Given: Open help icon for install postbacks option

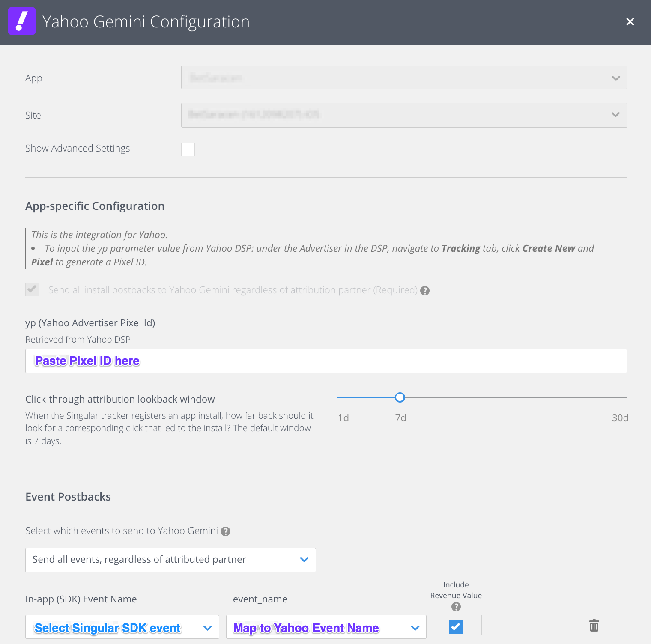Looking at the screenshot, I should point(425,291).
